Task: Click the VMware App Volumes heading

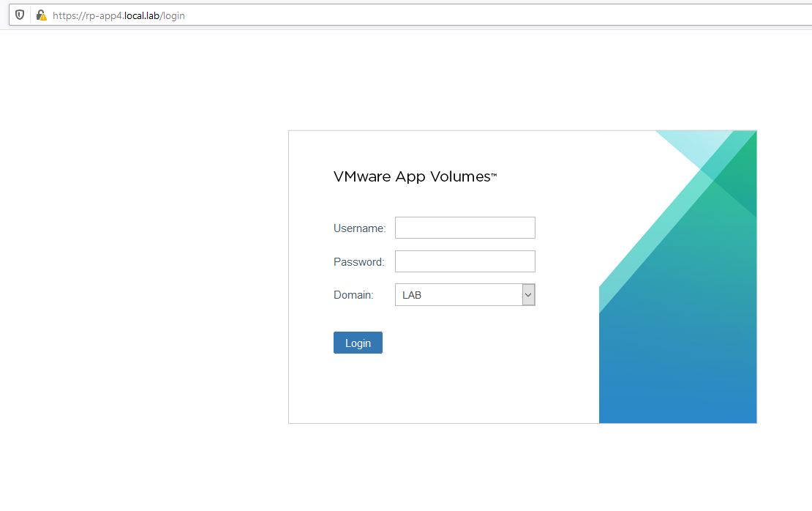Action: pos(415,176)
